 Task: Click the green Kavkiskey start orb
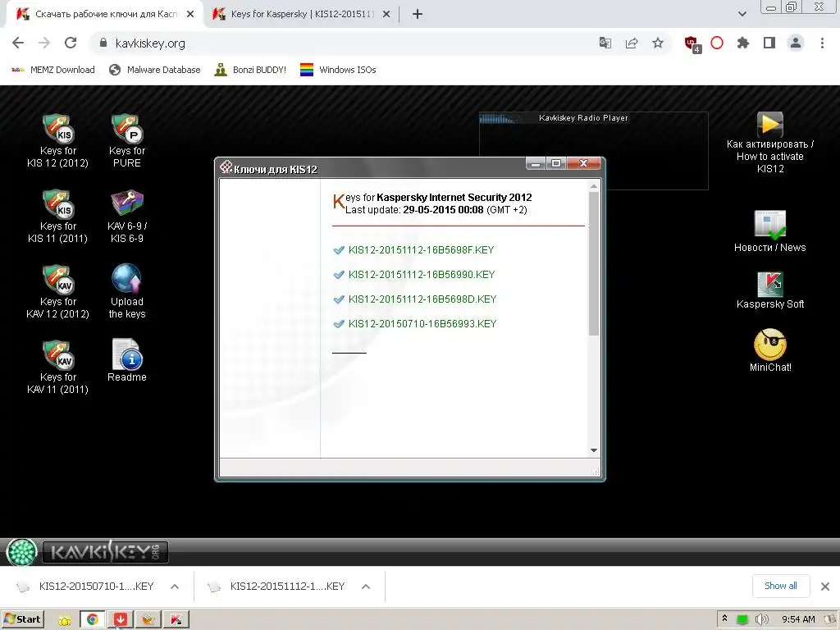click(21, 552)
